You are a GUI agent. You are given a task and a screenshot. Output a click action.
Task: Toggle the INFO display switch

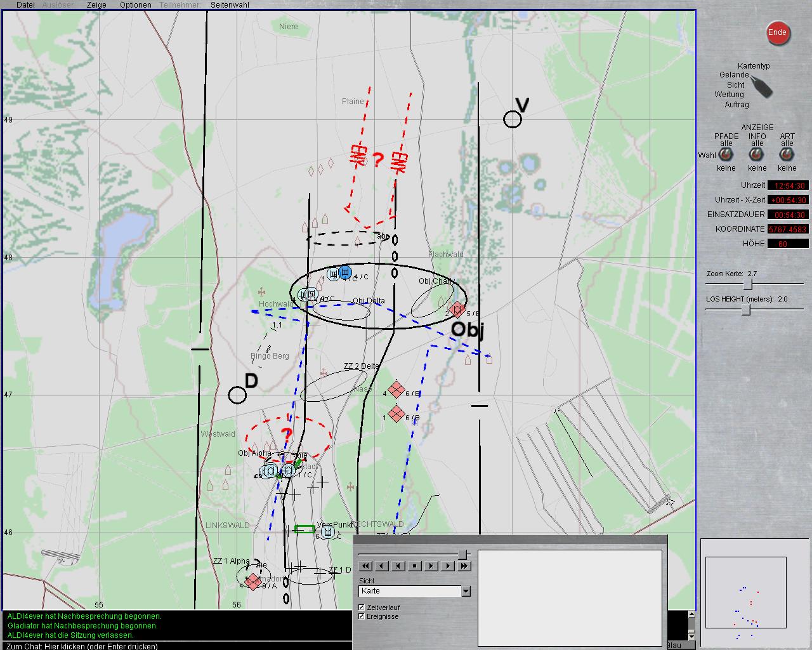(x=757, y=156)
